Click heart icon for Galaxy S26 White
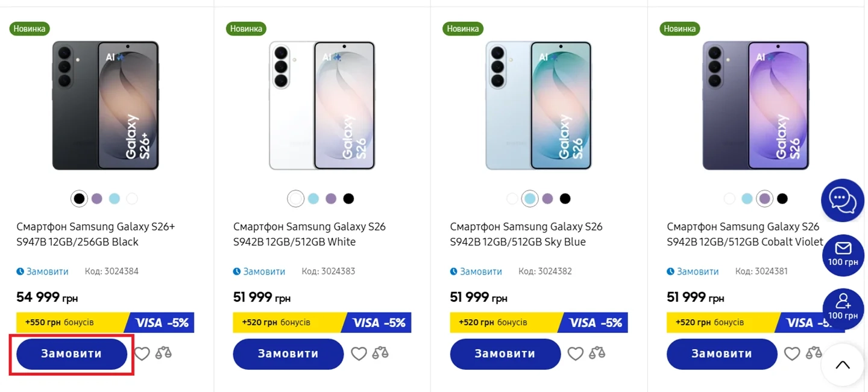This screenshot has width=868, height=392. tap(359, 353)
